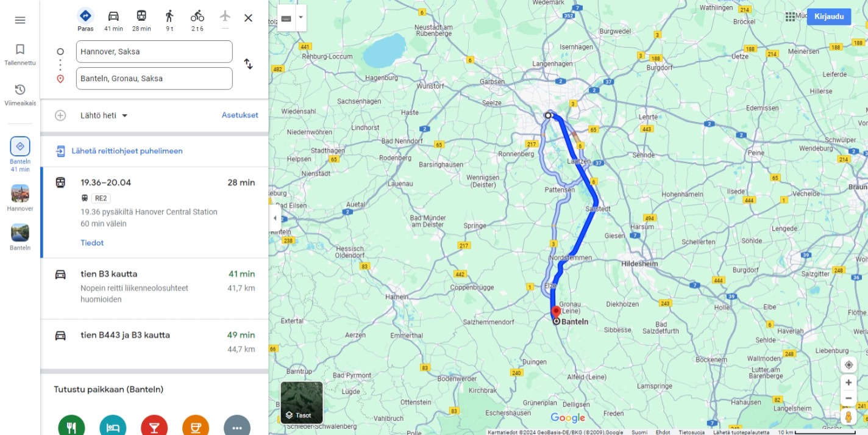
Task: Collapse the side panel arrow
Action: coord(275,218)
